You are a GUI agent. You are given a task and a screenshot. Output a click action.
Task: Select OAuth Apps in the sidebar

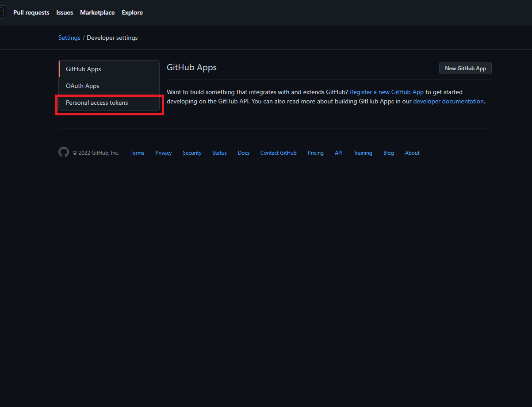coord(109,86)
